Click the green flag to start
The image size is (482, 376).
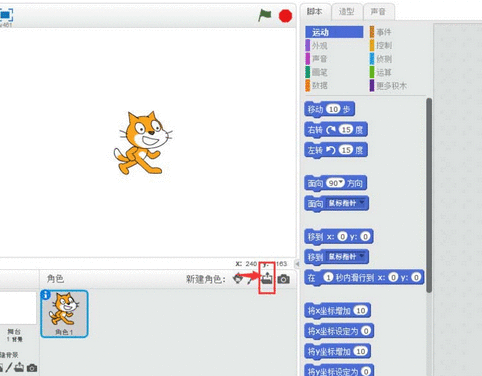click(x=265, y=15)
